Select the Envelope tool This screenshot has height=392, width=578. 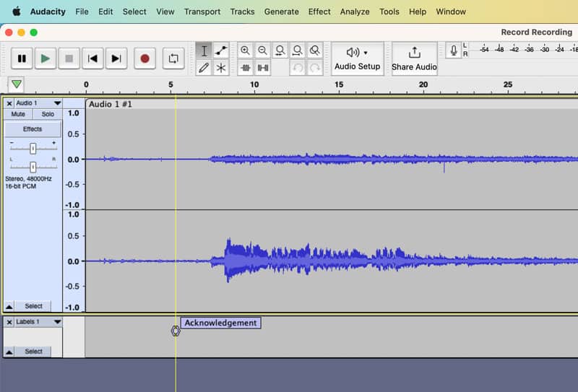pos(221,51)
